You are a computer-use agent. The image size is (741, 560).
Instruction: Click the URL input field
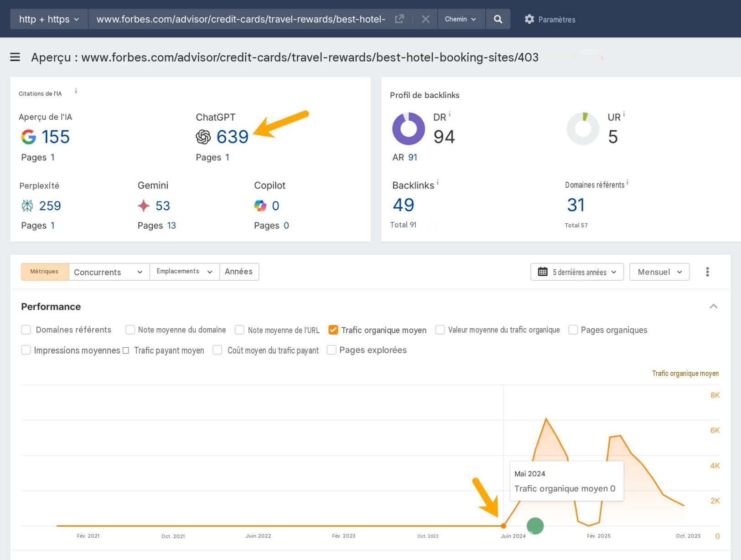click(x=241, y=19)
